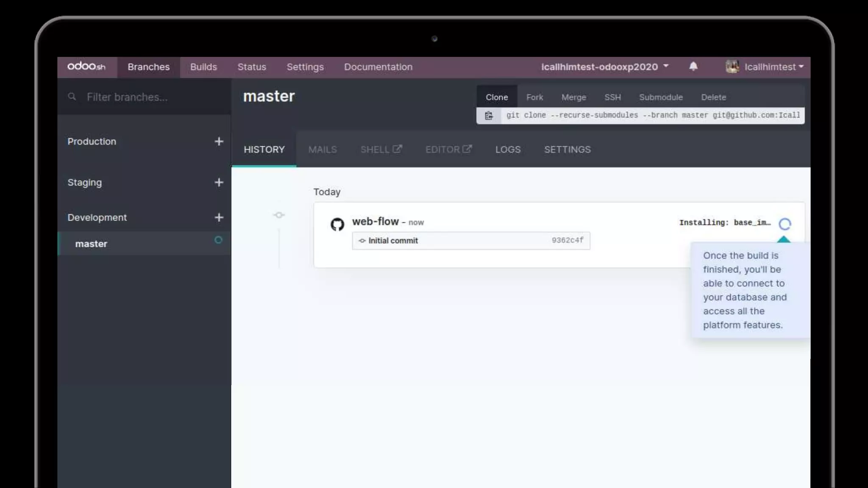Open the Builds menu item
Viewport: 868px width, 488px height.
pos(203,67)
